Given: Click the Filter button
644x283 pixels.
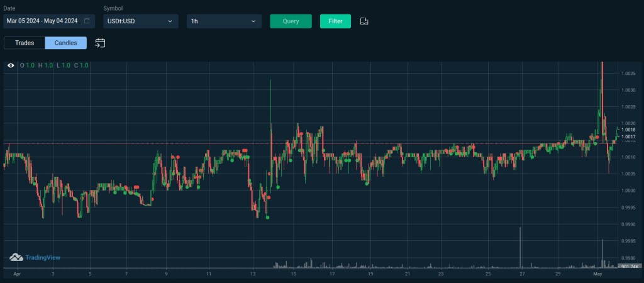Looking at the screenshot, I should (x=335, y=21).
